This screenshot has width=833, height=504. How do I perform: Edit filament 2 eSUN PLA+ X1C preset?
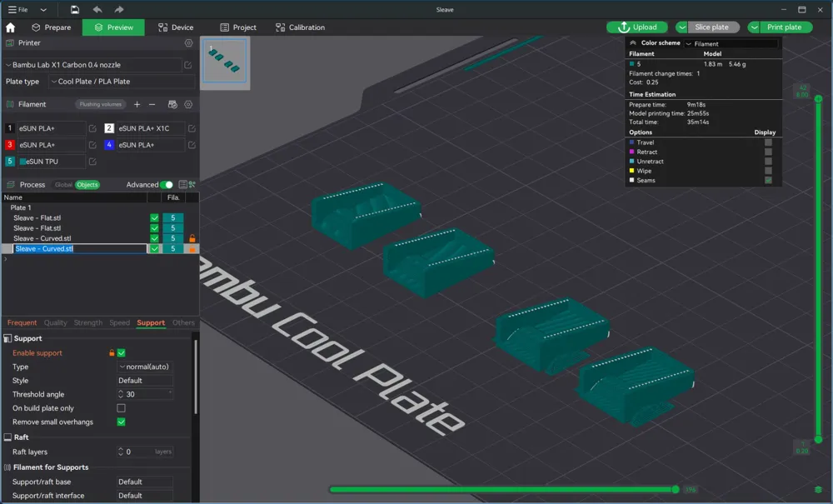[192, 128]
